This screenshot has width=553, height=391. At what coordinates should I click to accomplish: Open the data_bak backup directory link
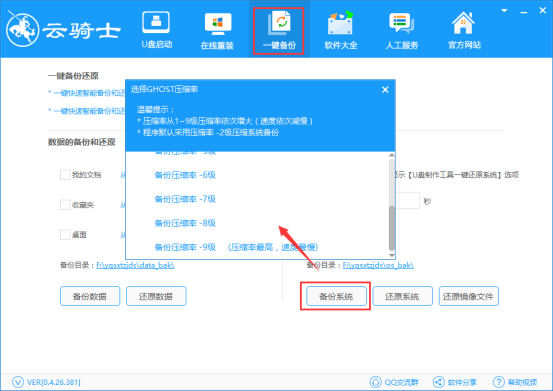coord(135,265)
